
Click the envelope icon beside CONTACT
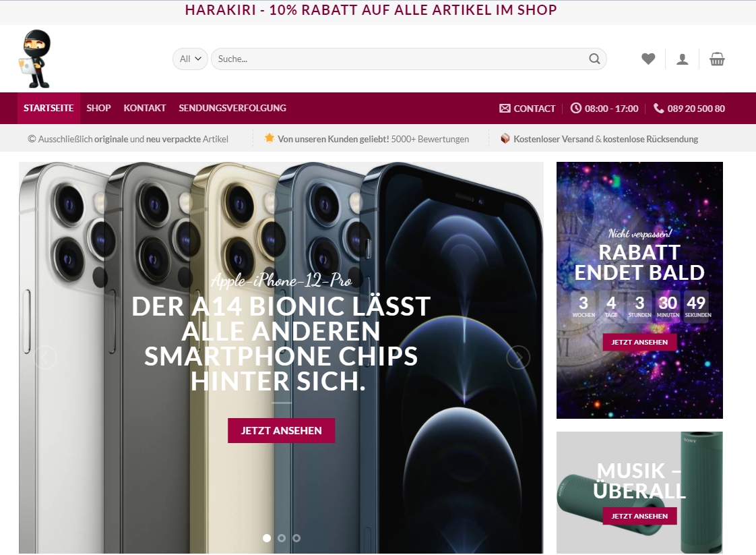point(505,108)
